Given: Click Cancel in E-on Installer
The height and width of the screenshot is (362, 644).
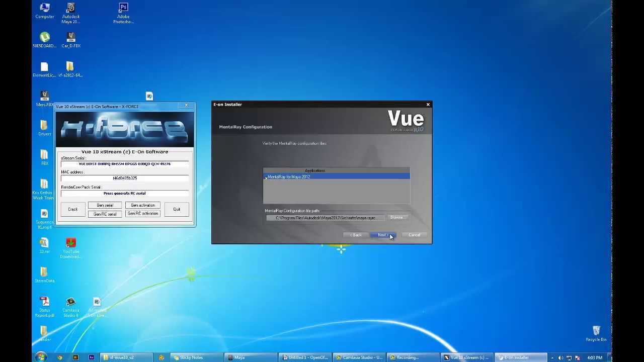Looking at the screenshot, I should 414,235.
